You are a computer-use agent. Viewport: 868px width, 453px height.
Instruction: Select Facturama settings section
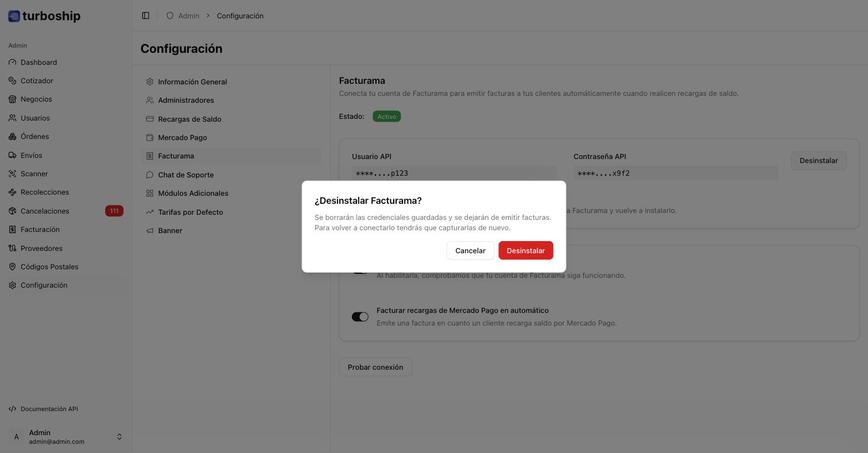231,156
